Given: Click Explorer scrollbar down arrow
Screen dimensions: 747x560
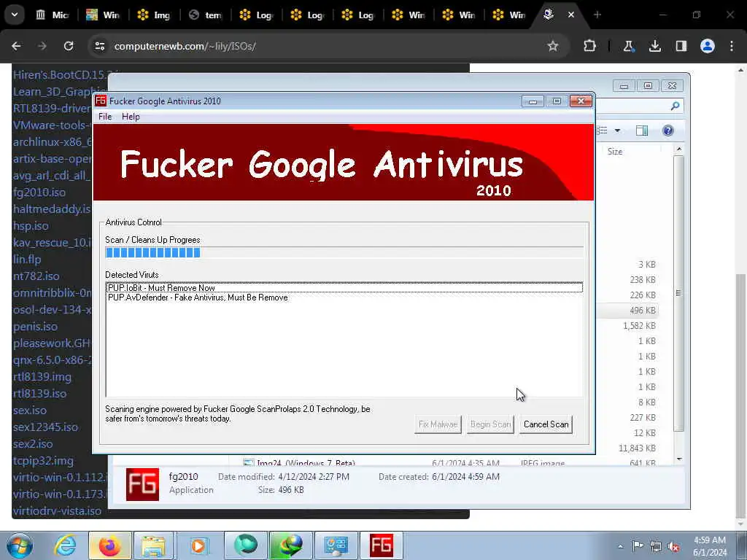Looking at the screenshot, I should (679, 459).
